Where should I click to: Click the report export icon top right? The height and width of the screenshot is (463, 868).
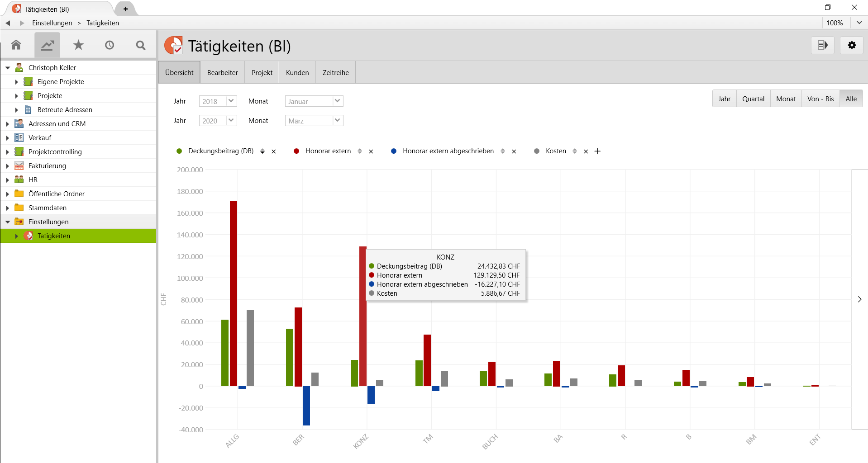pyautogui.click(x=822, y=45)
